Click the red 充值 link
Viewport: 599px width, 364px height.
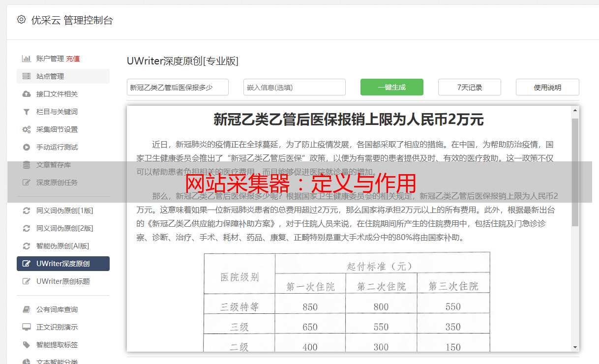73,59
